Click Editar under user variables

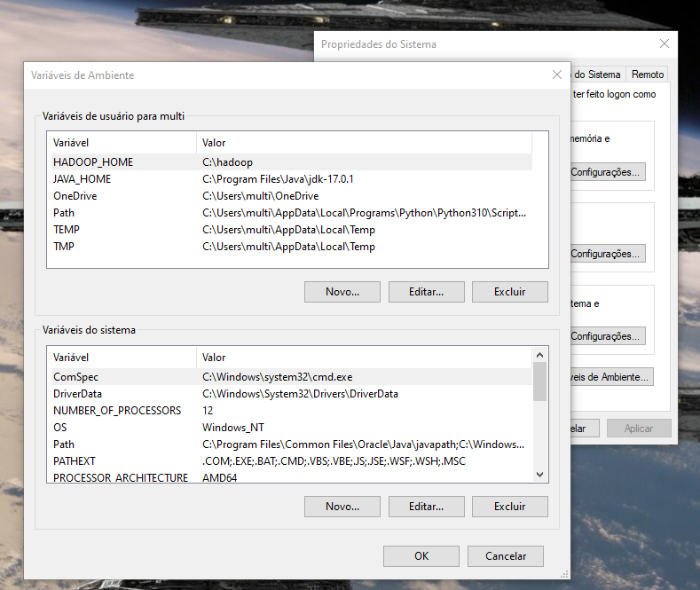427,292
